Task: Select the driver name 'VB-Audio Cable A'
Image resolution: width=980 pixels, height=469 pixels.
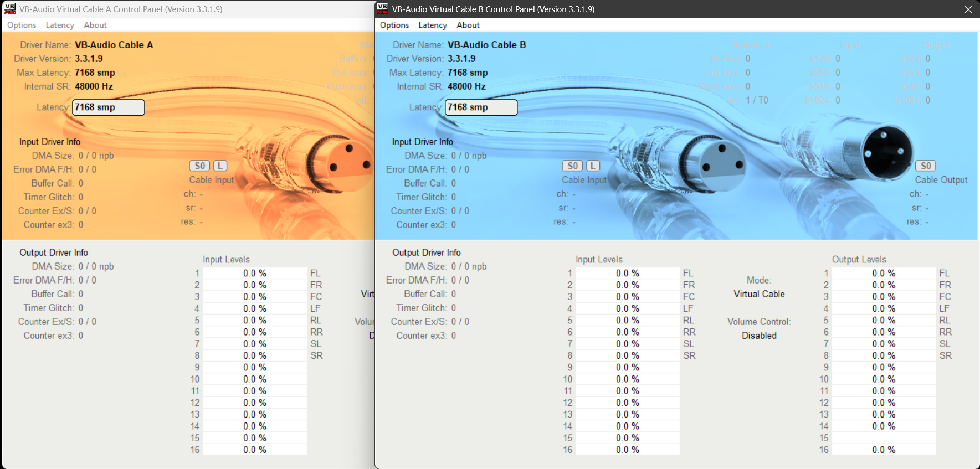Action: 114,45
